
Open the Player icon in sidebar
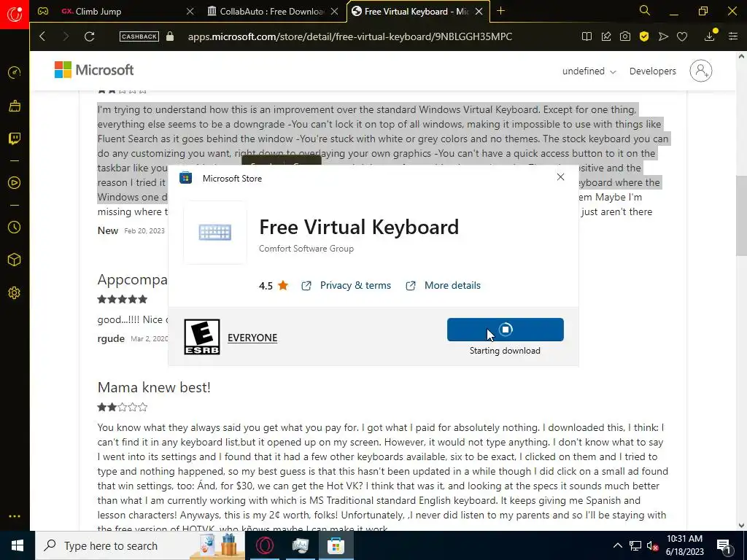pyautogui.click(x=15, y=183)
